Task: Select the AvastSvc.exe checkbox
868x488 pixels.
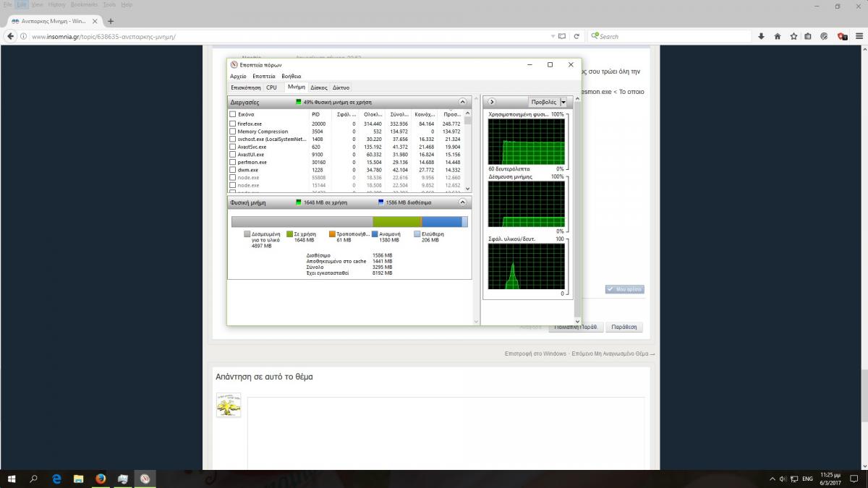Action: pos(233,147)
